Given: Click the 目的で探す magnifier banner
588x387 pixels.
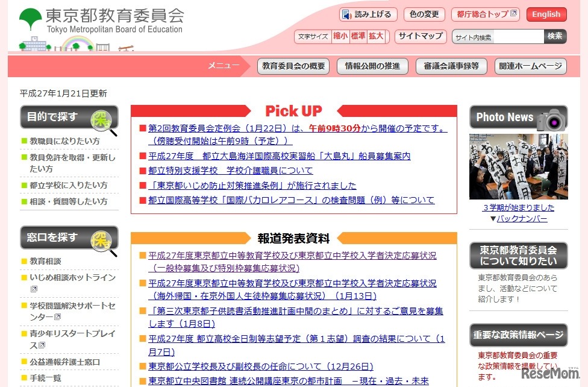Looking at the screenshot, I should (69, 118).
